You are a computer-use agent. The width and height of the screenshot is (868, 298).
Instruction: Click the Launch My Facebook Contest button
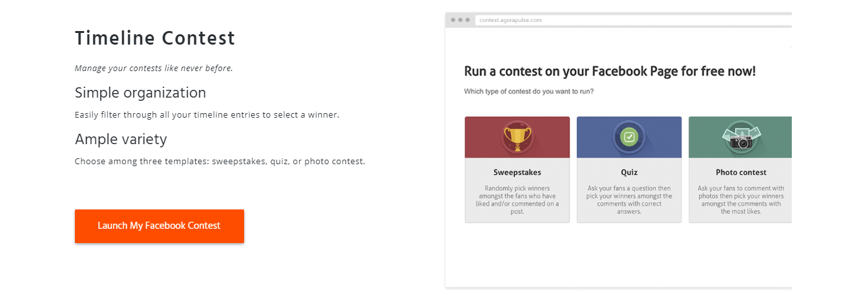coord(160,226)
